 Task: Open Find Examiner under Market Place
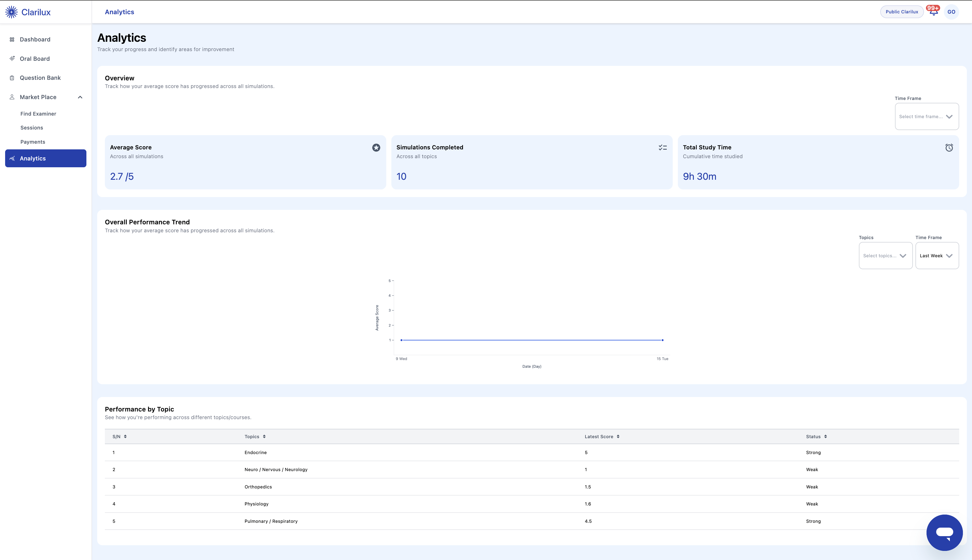pos(38,114)
